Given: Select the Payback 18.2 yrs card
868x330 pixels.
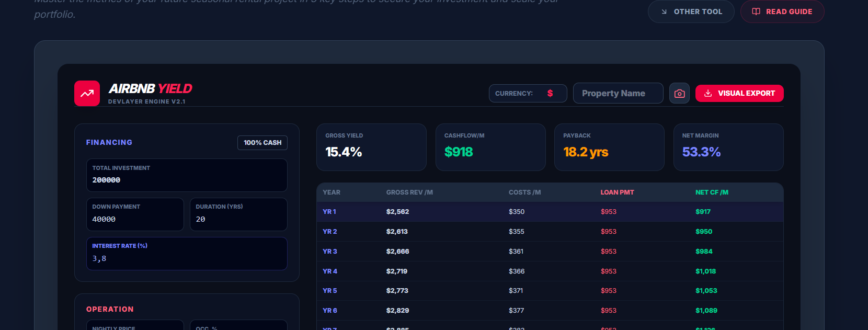Looking at the screenshot, I should pyautogui.click(x=609, y=147).
